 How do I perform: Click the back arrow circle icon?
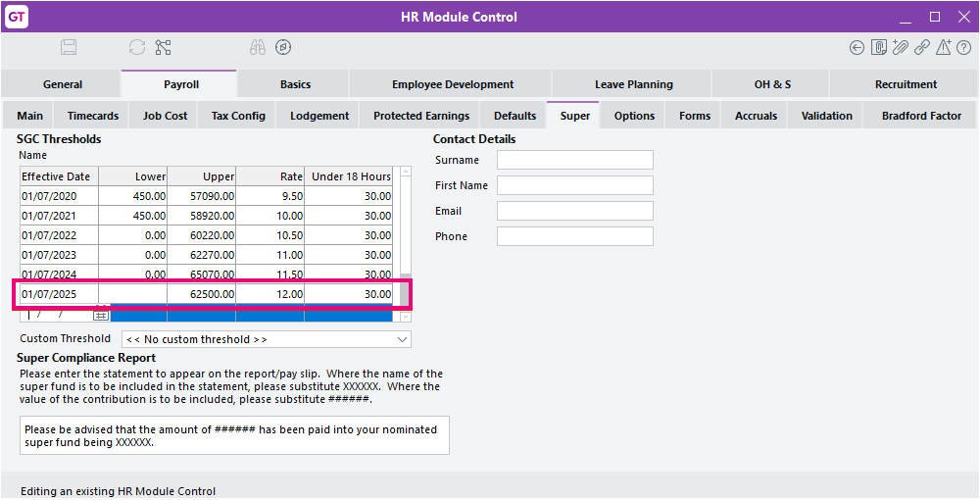[857, 47]
